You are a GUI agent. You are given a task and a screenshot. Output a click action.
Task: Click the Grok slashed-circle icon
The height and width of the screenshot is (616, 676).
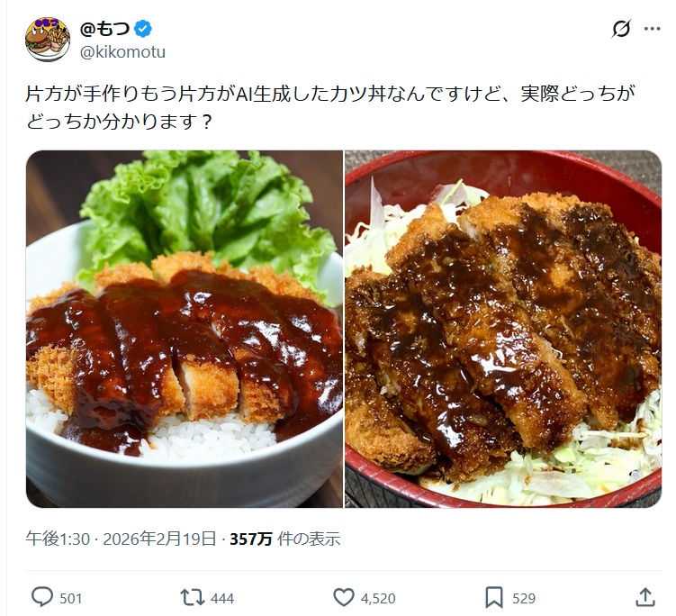(x=621, y=29)
